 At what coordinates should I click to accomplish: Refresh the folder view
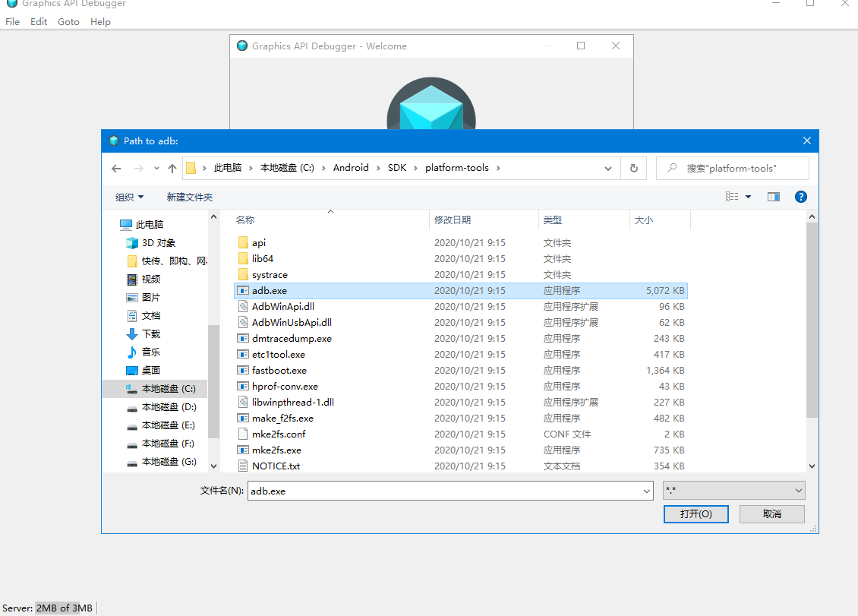(634, 168)
